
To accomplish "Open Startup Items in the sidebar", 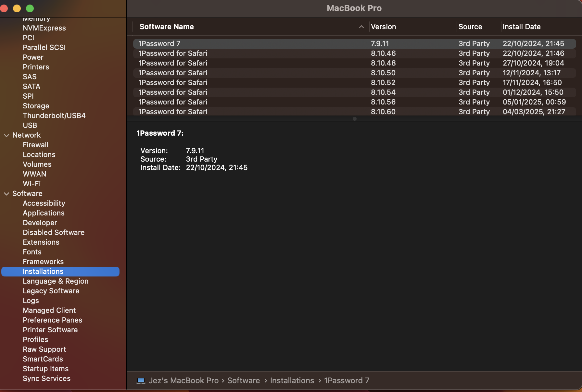I will (x=45, y=369).
